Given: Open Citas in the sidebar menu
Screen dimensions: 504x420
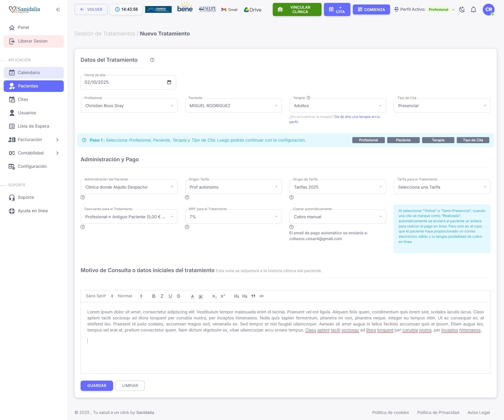Looking at the screenshot, I should 23,100.
